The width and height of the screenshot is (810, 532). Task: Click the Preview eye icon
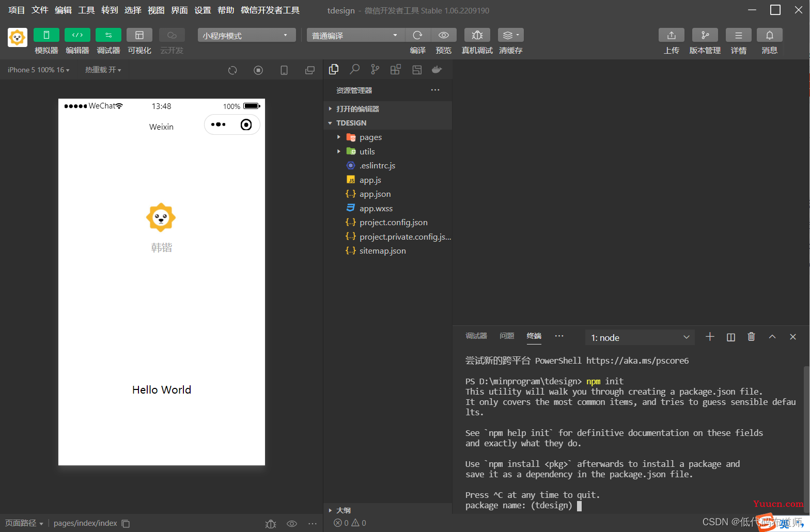click(444, 35)
